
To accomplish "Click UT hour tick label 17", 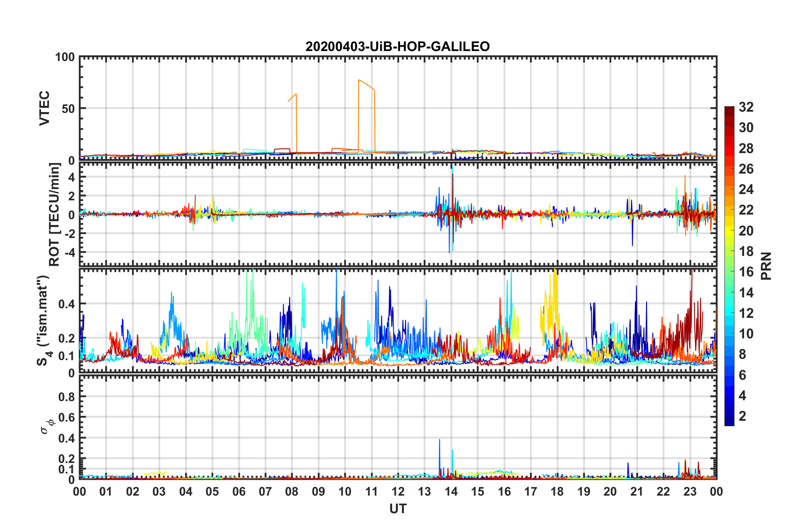I will [531, 491].
